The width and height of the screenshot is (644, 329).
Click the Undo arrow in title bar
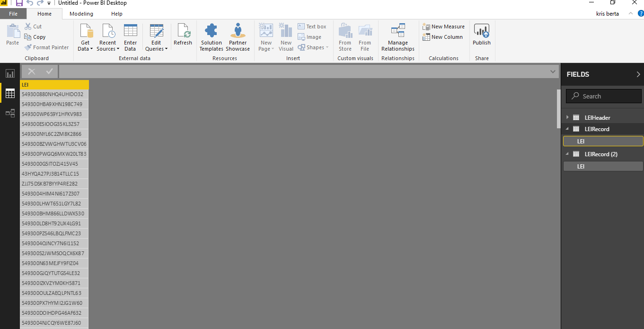tap(30, 3)
